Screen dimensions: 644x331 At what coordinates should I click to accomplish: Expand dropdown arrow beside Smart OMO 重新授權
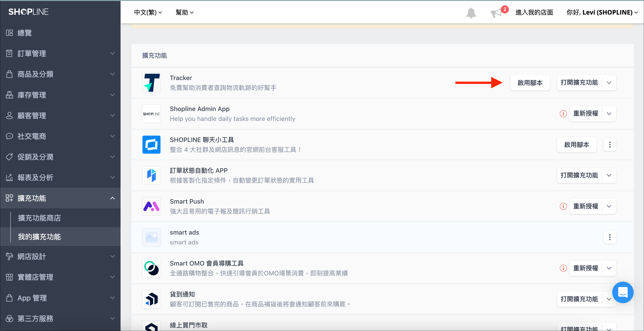(x=609, y=268)
